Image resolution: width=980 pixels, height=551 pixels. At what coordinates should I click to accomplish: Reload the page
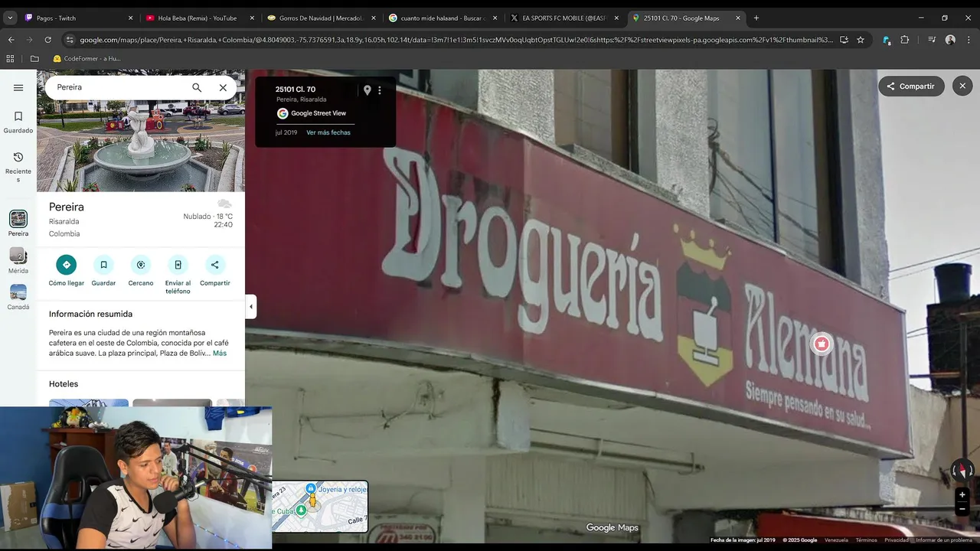tap(47, 40)
